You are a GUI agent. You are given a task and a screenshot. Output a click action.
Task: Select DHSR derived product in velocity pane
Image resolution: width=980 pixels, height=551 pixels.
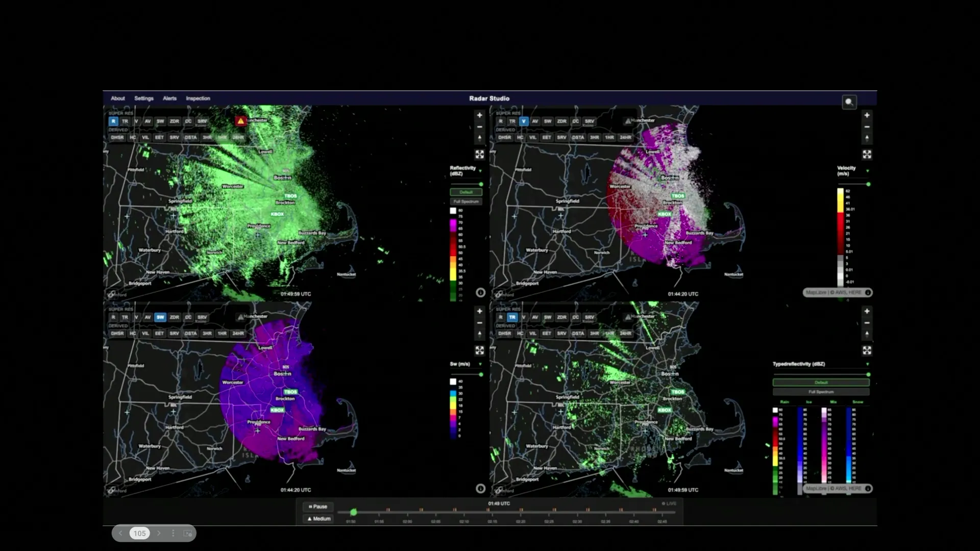pos(504,137)
